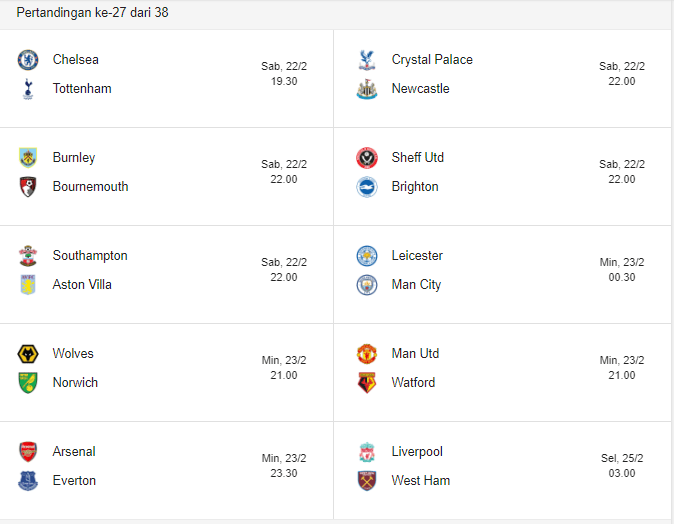Click the Arsenal club crest icon
Image resolution: width=674 pixels, height=524 pixels.
(x=27, y=451)
